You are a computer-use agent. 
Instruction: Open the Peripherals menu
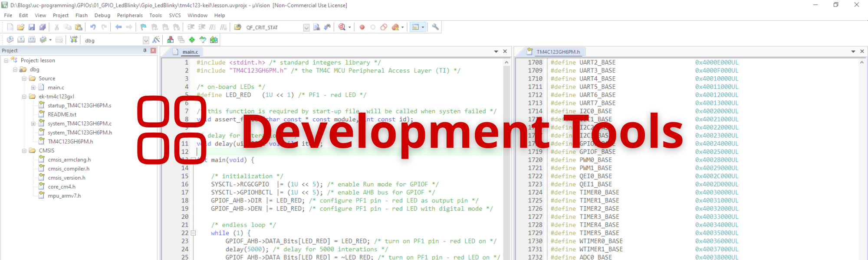click(x=129, y=15)
